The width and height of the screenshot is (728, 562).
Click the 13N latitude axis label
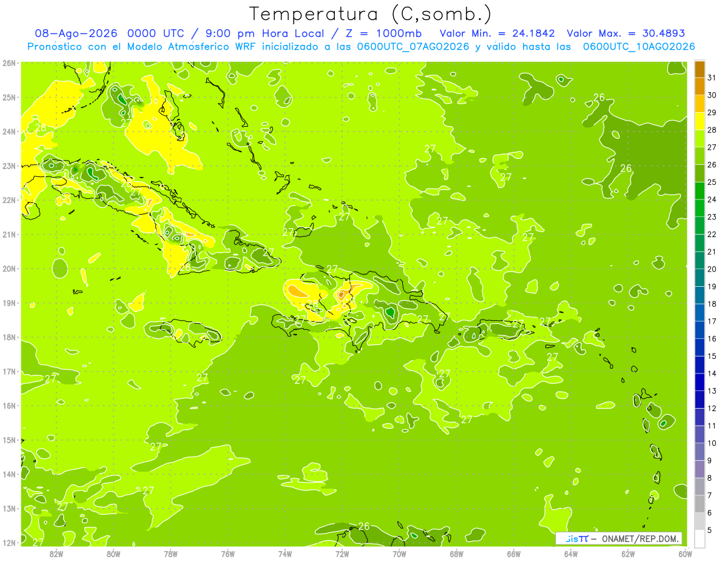click(9, 509)
